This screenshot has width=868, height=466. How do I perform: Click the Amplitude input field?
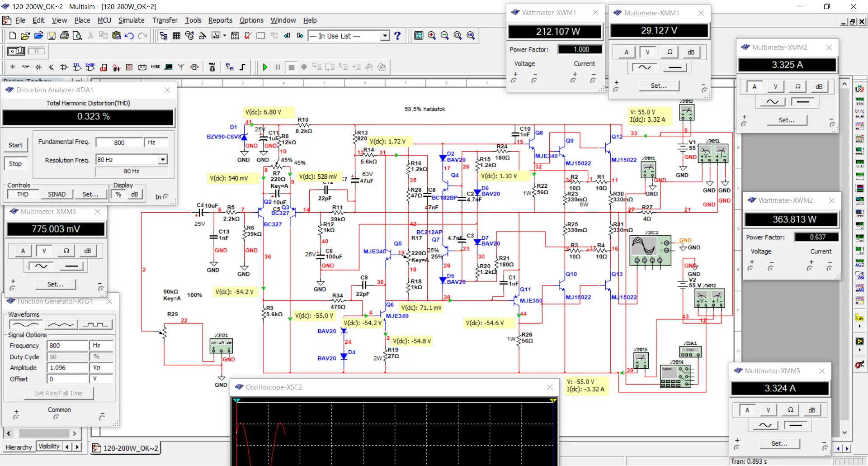[x=67, y=367]
